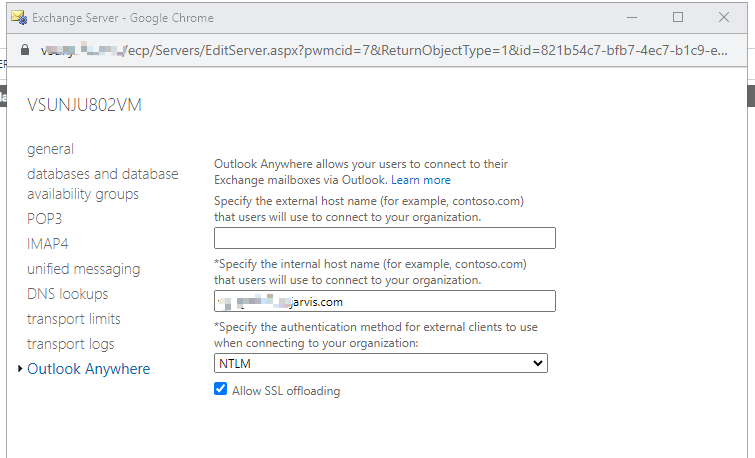Click the Learn more link

click(421, 180)
